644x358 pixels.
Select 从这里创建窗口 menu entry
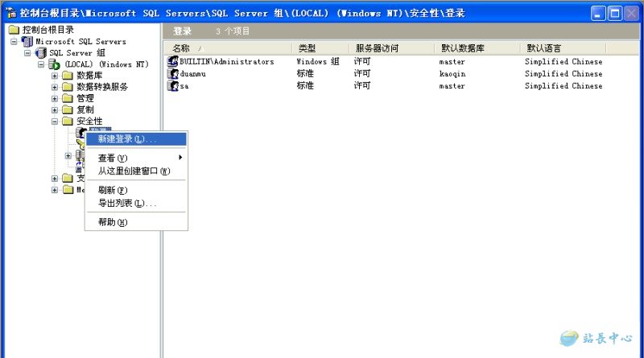(x=136, y=171)
